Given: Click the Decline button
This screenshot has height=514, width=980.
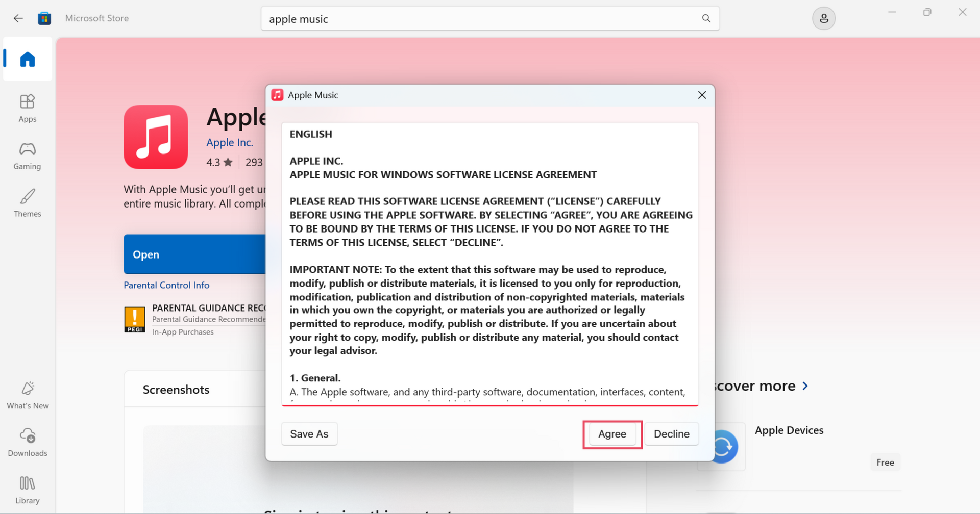Looking at the screenshot, I should [671, 434].
